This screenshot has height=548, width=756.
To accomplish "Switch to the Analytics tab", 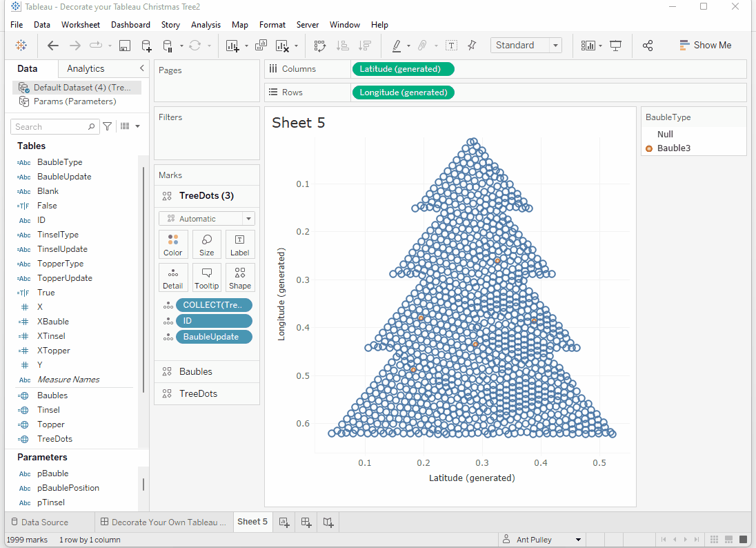I will (x=86, y=68).
